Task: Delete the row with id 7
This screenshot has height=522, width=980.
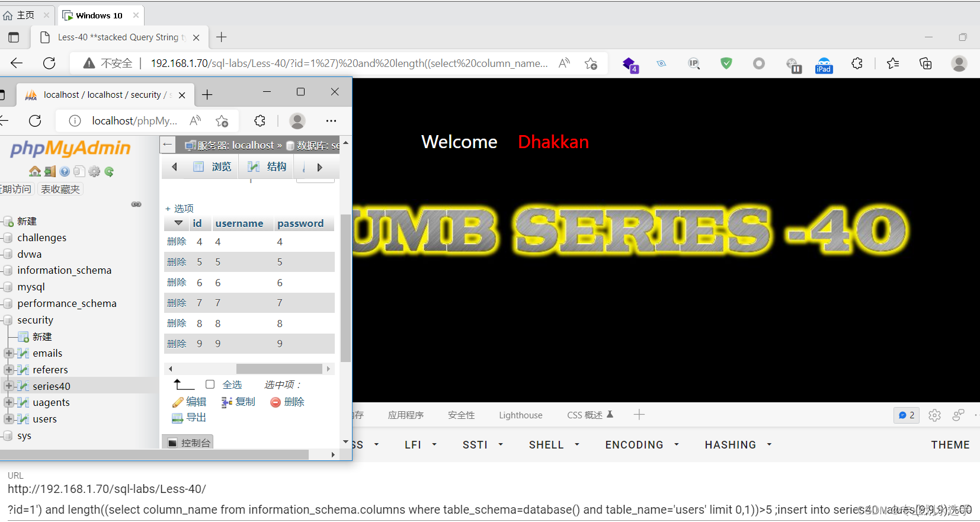Action: point(177,303)
